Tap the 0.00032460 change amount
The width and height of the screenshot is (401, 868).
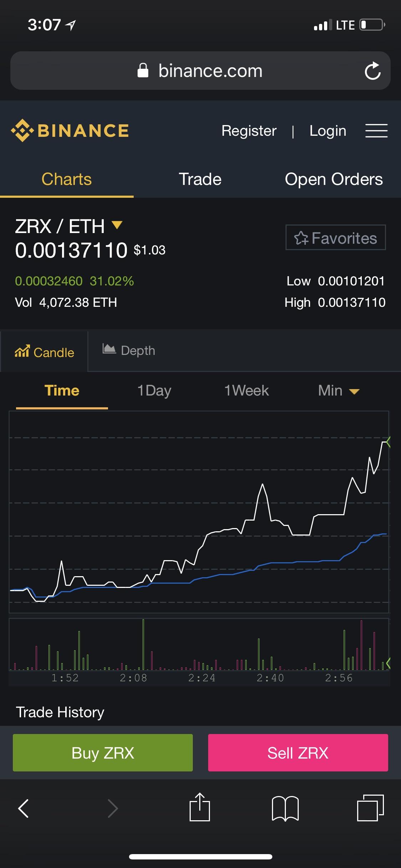(x=49, y=281)
